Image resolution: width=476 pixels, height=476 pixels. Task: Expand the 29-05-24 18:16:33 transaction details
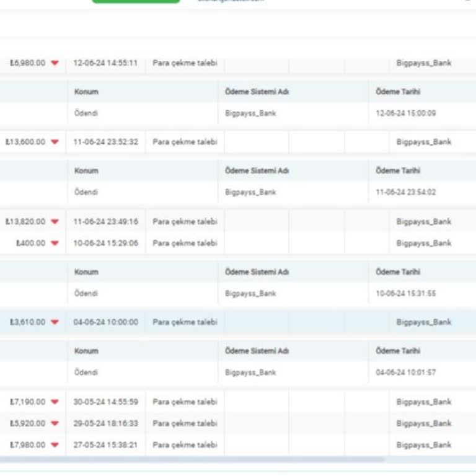click(x=105, y=424)
